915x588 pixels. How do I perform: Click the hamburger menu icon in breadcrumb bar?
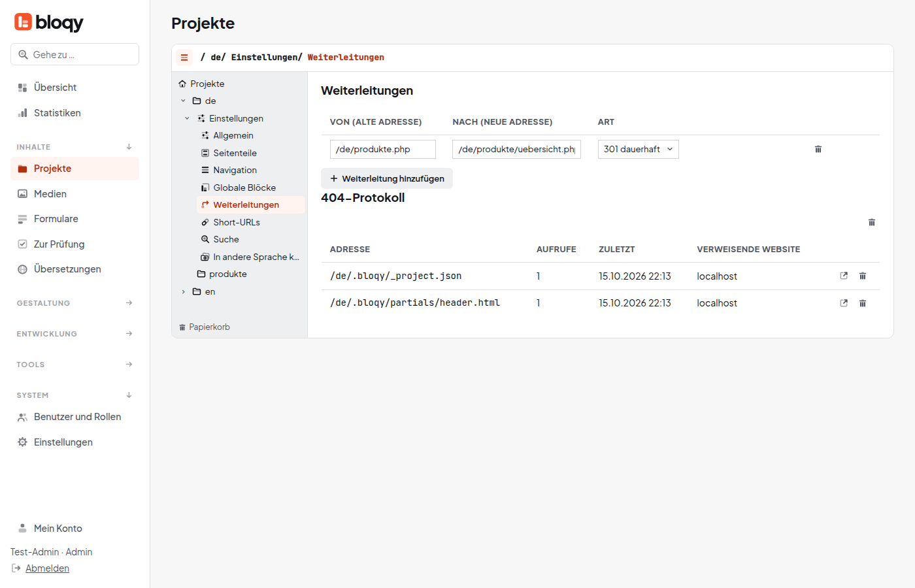[x=184, y=57]
